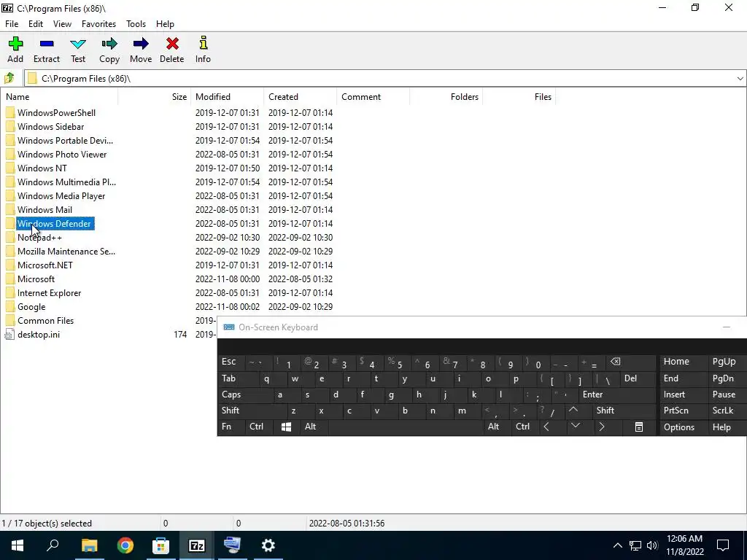
Task: Open Google Chrome from taskbar
Action: (x=125, y=545)
